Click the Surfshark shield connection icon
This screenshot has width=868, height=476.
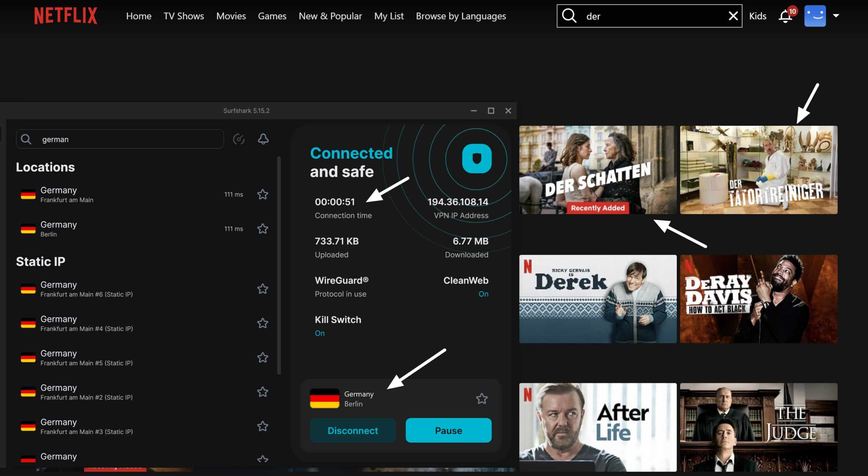point(477,159)
